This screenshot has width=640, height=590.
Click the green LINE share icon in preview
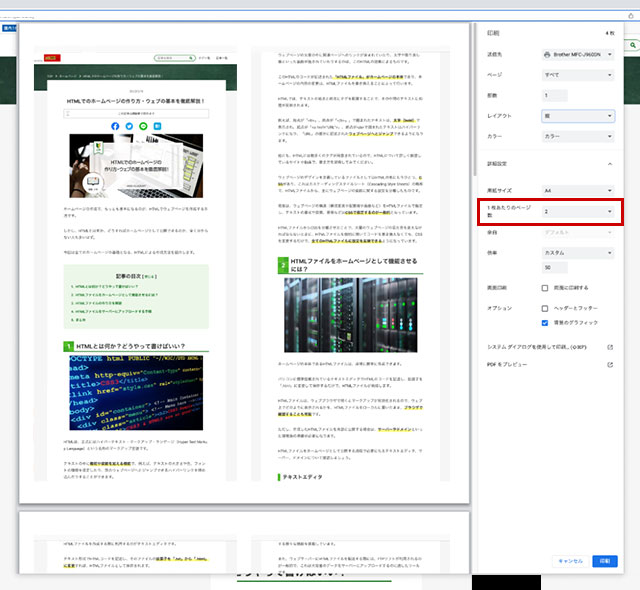143,126
